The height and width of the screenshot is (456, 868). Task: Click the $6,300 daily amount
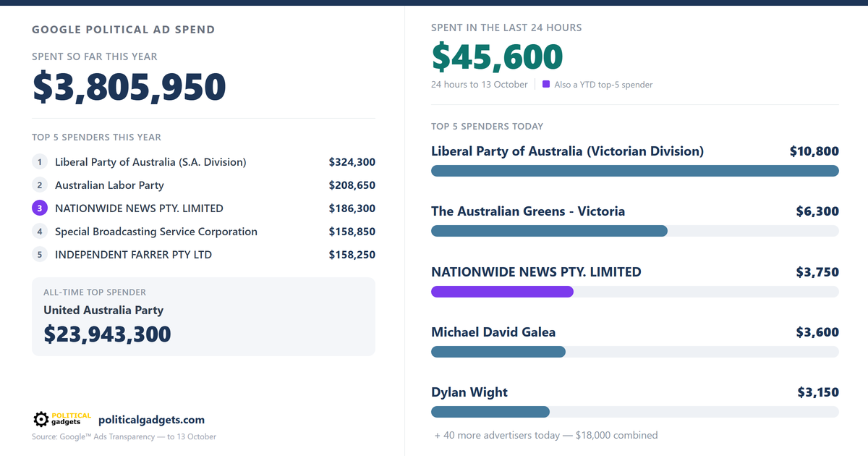[817, 211]
